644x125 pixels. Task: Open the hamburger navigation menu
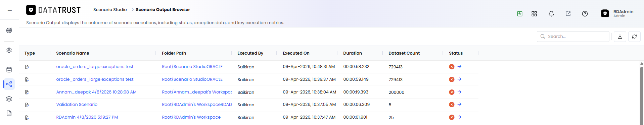coord(10,10)
